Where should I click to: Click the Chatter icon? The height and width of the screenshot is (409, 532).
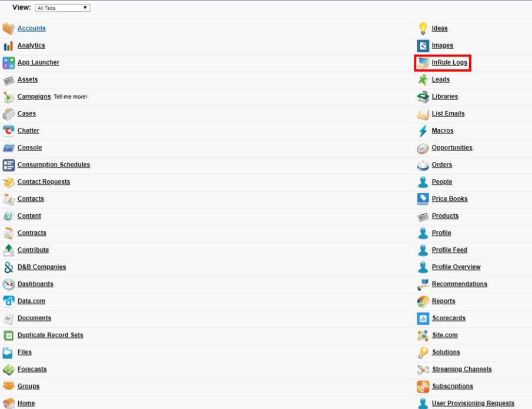point(8,131)
